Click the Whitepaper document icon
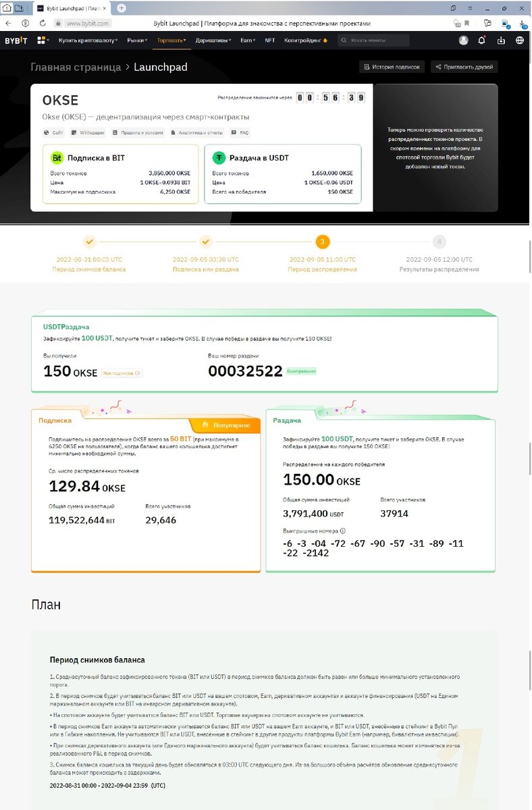Image resolution: width=532 pixels, height=810 pixels. tap(74, 133)
